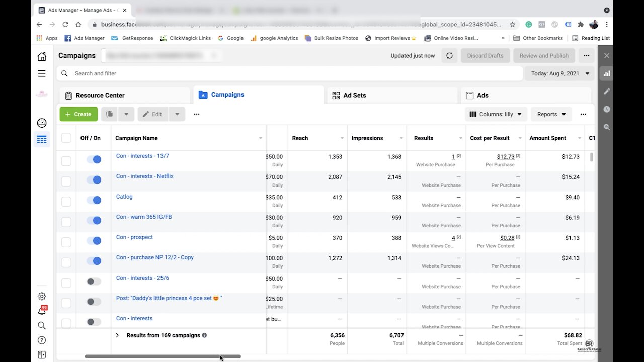
Task: Focus the Search and filter field
Action: pos(290,73)
